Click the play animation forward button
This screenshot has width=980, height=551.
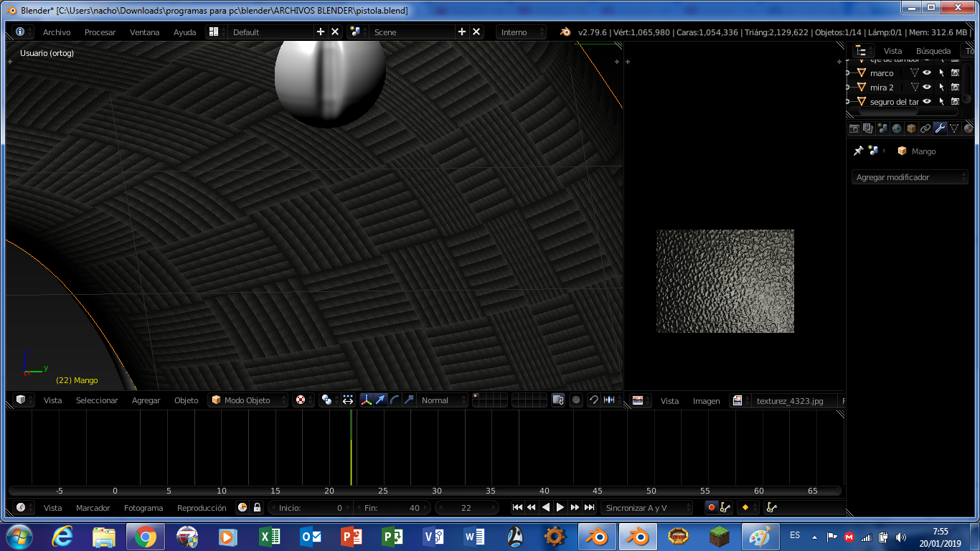pyautogui.click(x=560, y=507)
